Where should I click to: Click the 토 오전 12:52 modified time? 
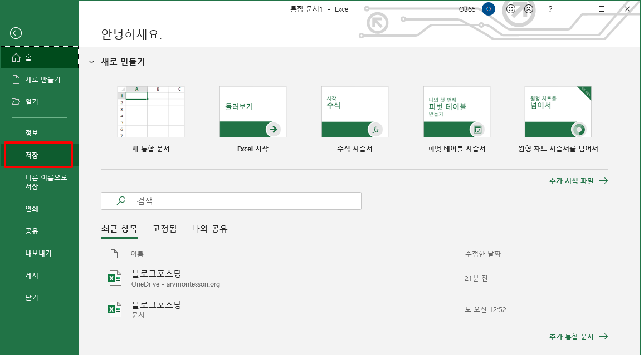[x=485, y=309]
